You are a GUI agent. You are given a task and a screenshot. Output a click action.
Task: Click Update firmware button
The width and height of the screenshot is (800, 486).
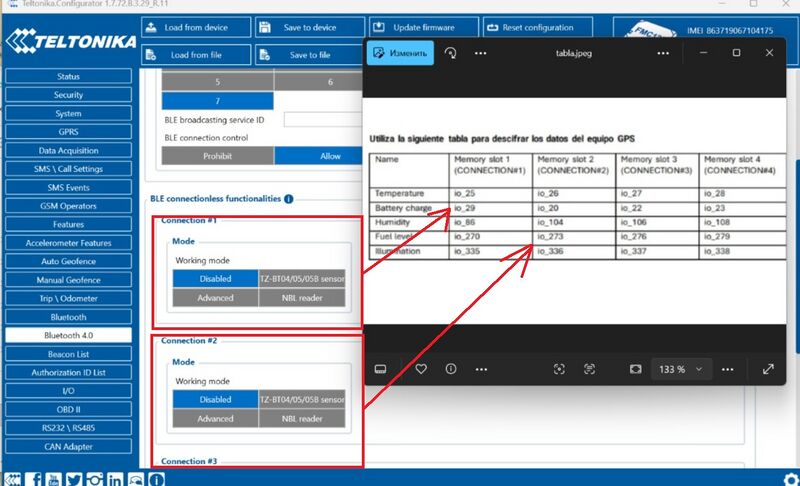point(423,28)
